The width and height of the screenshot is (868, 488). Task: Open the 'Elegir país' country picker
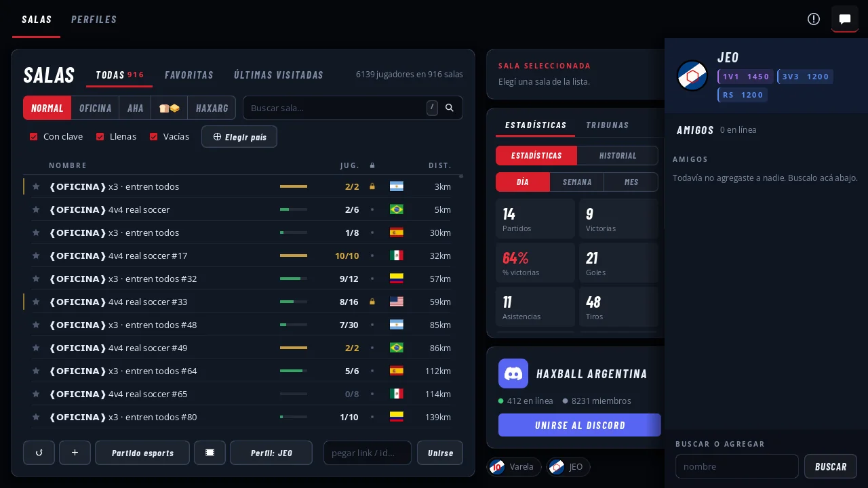click(239, 137)
